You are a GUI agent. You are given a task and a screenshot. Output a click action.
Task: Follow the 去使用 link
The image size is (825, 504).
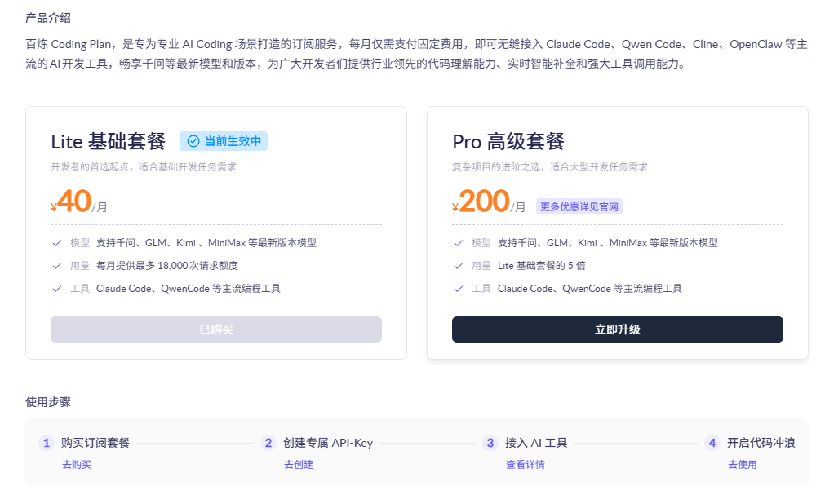pyautogui.click(x=743, y=465)
